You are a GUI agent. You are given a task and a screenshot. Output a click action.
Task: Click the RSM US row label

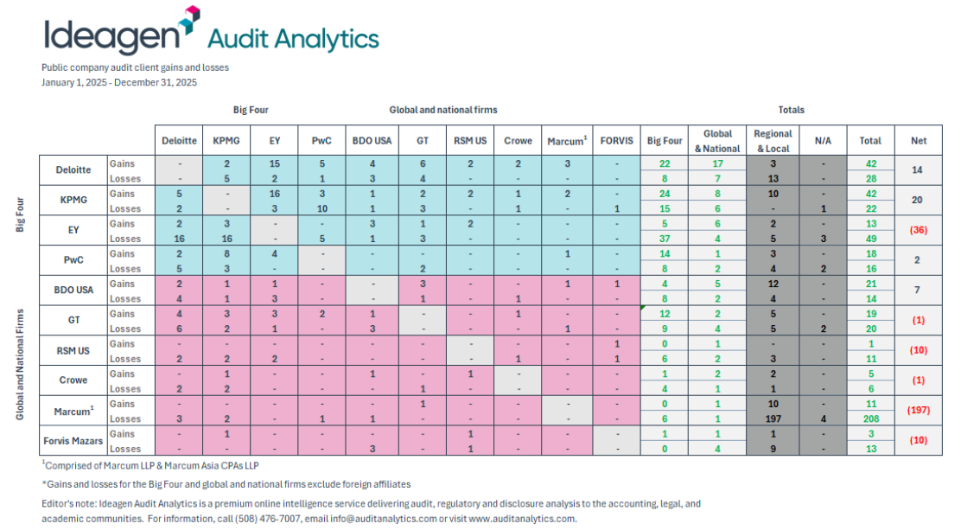tap(73, 351)
